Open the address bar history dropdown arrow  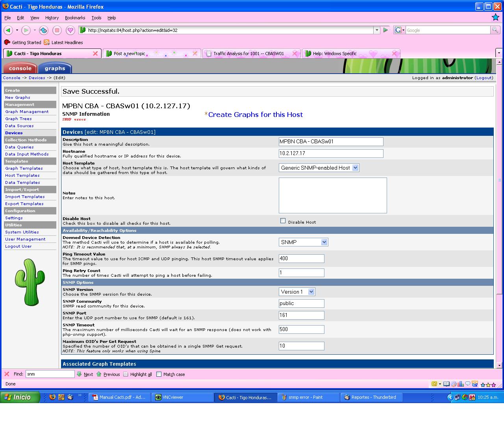pos(377,30)
